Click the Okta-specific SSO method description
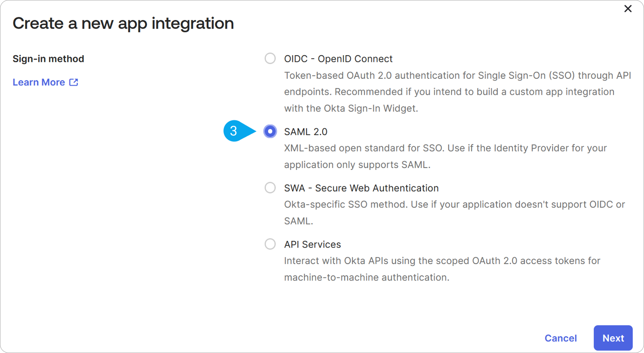 pos(454,212)
